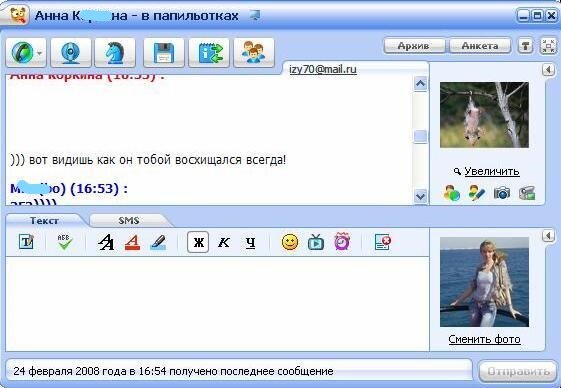
Task: Click the izy70@mail.ru email link
Action: (x=323, y=69)
